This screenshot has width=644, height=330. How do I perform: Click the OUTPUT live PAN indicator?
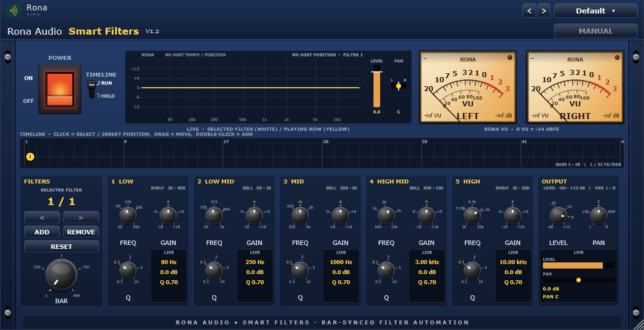(x=578, y=280)
